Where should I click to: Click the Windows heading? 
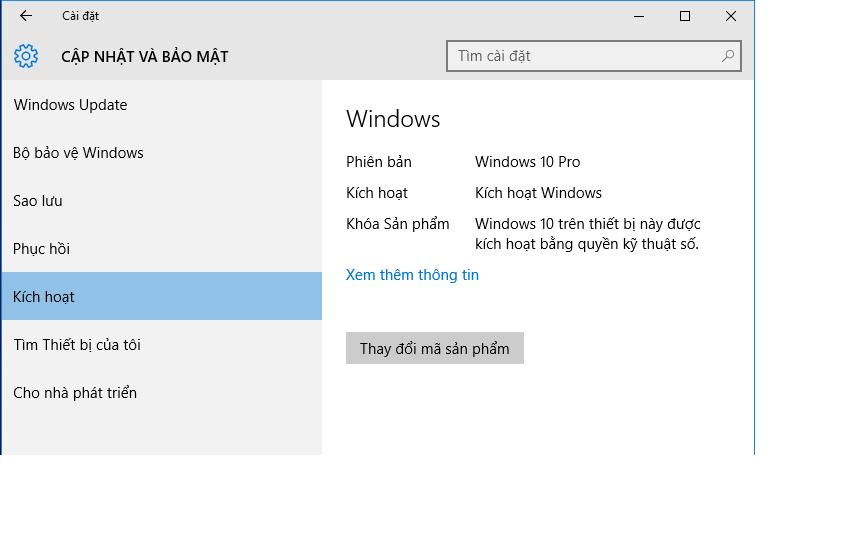click(x=393, y=119)
